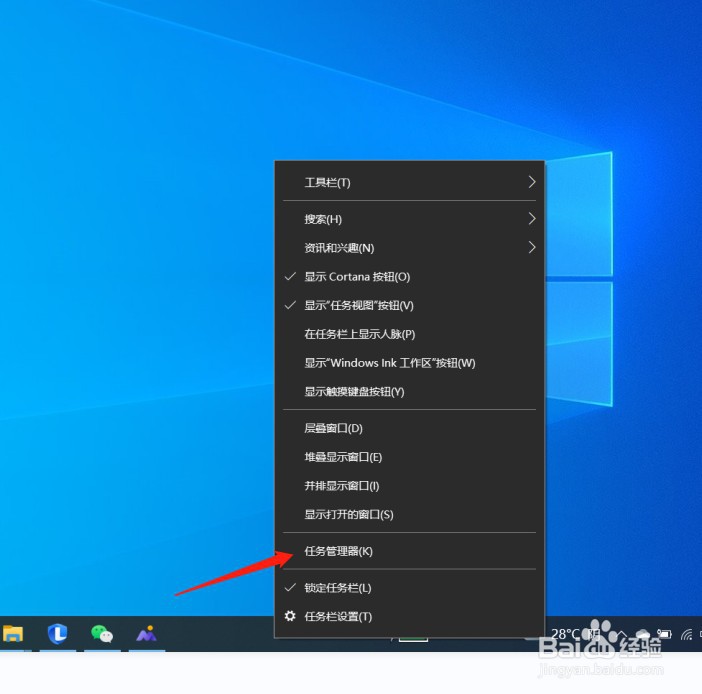Open the 工具栏(T) menu entry
The image size is (702, 694).
(x=409, y=182)
